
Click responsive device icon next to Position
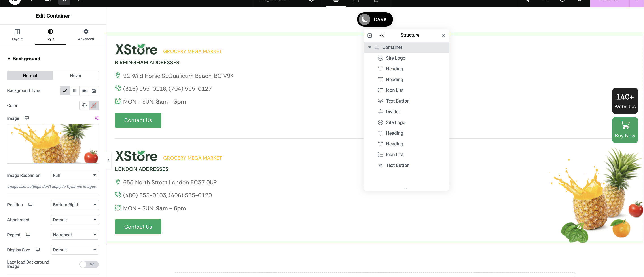click(x=30, y=204)
